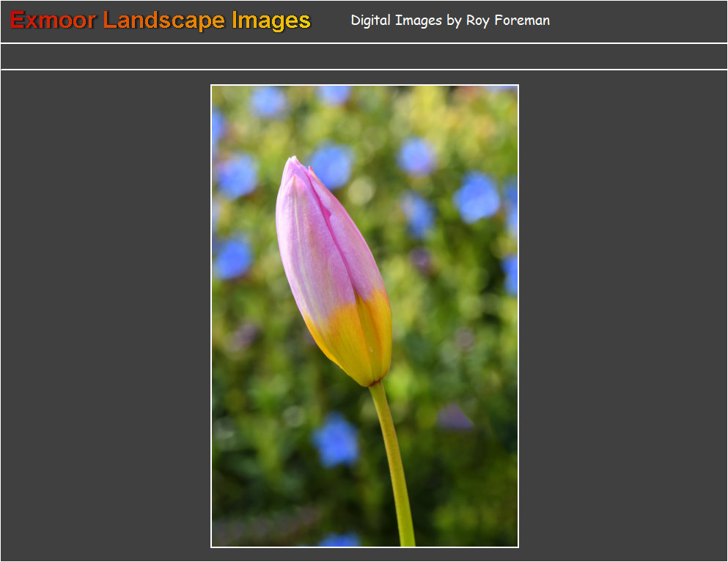Click the yellow word 'Images' in the heading
This screenshot has width=728, height=562.
point(271,21)
